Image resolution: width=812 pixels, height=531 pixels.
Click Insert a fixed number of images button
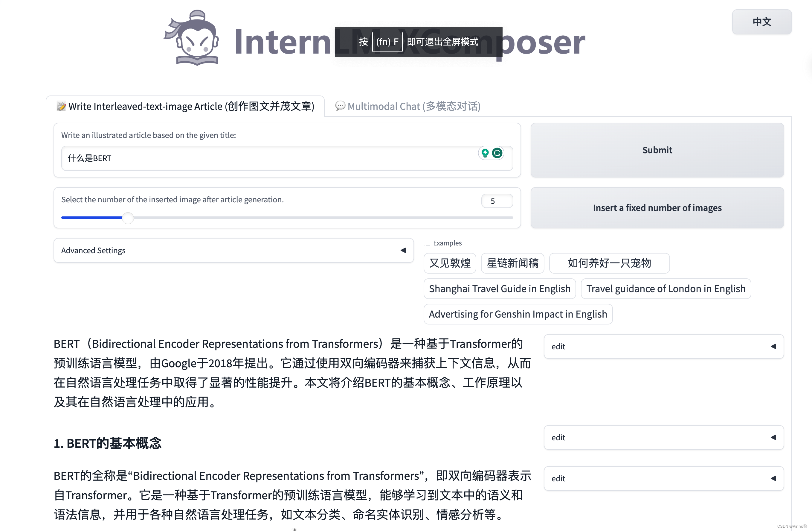pyautogui.click(x=657, y=207)
